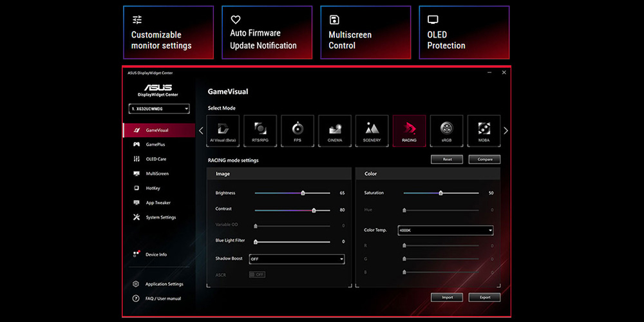Minimize the DisplayWidget Center window
The image size is (644, 322).
(489, 72)
